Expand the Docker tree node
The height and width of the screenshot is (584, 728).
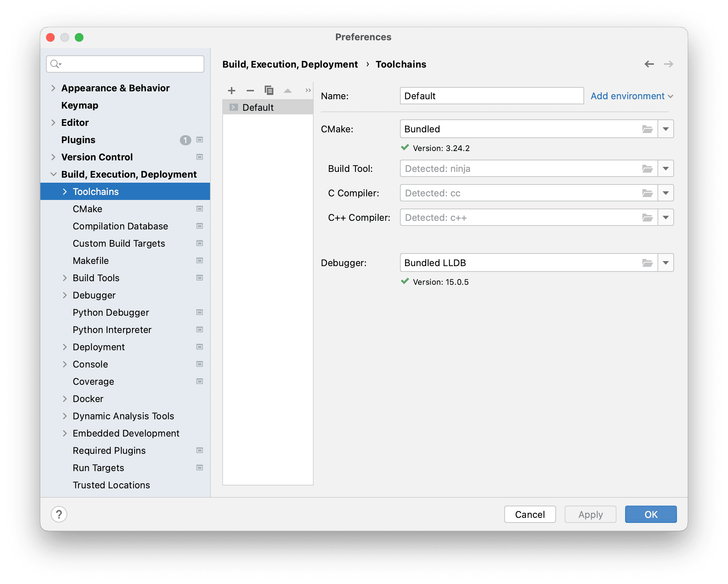point(65,399)
